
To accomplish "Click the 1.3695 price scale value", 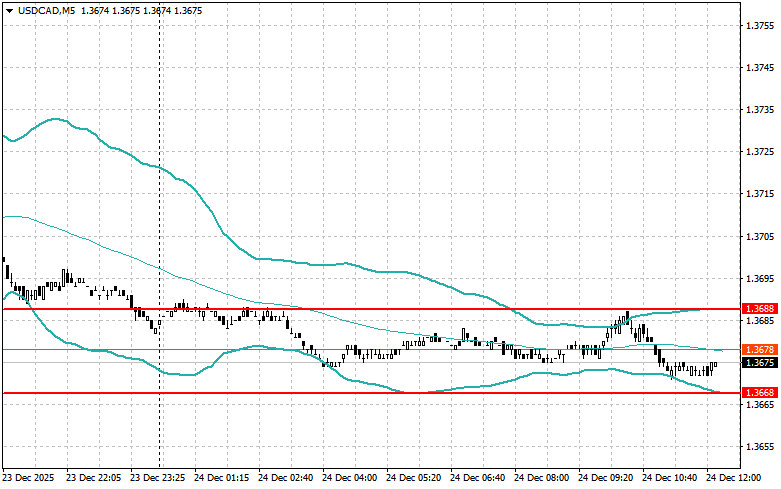I will click(760, 278).
